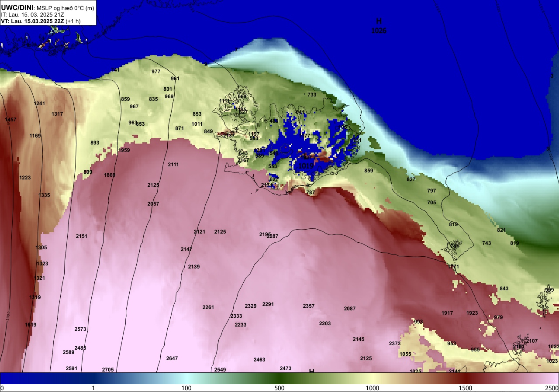Viewport: 559px width, 392px height.
Task: Select the 2147 height value
Action: click(186, 249)
